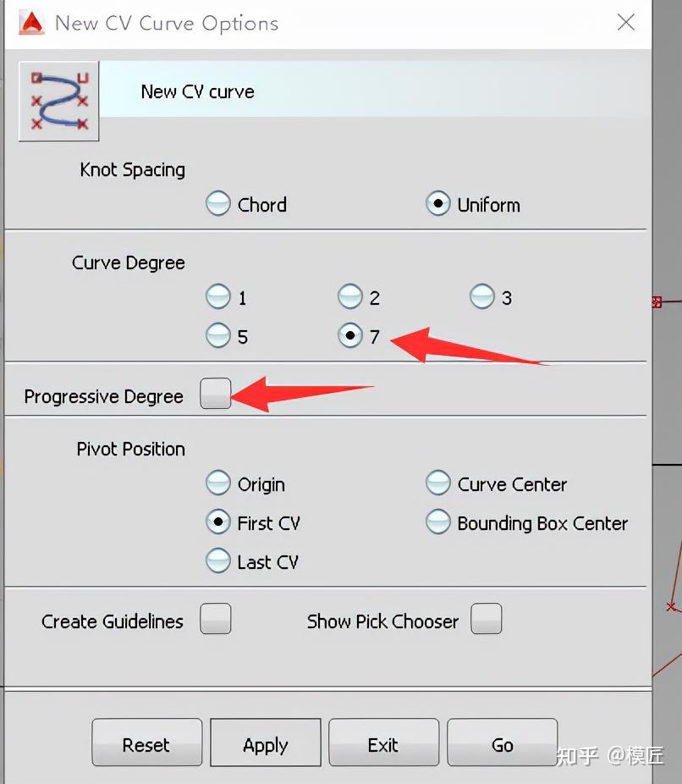
Task: Choose curve degree 7 option
Action: (x=350, y=336)
